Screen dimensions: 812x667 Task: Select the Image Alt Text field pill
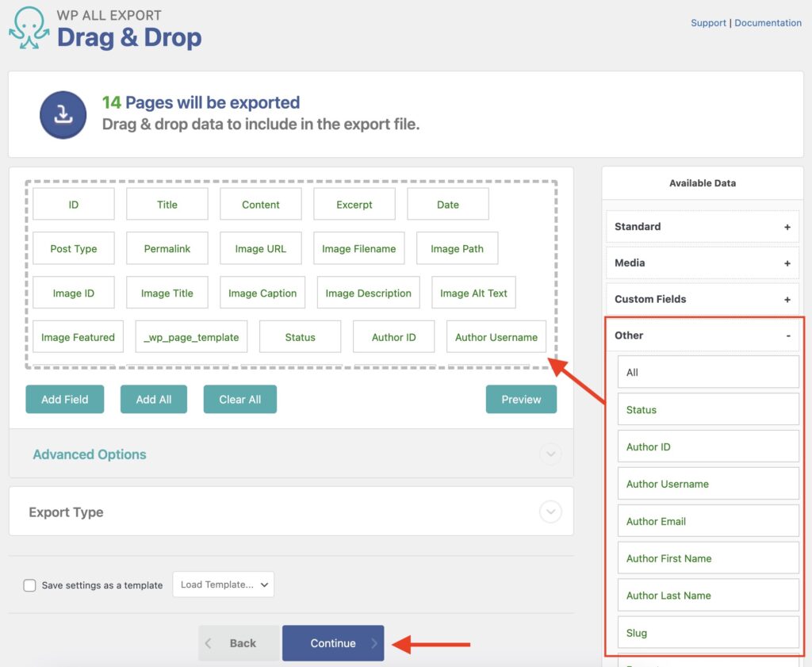[473, 293]
